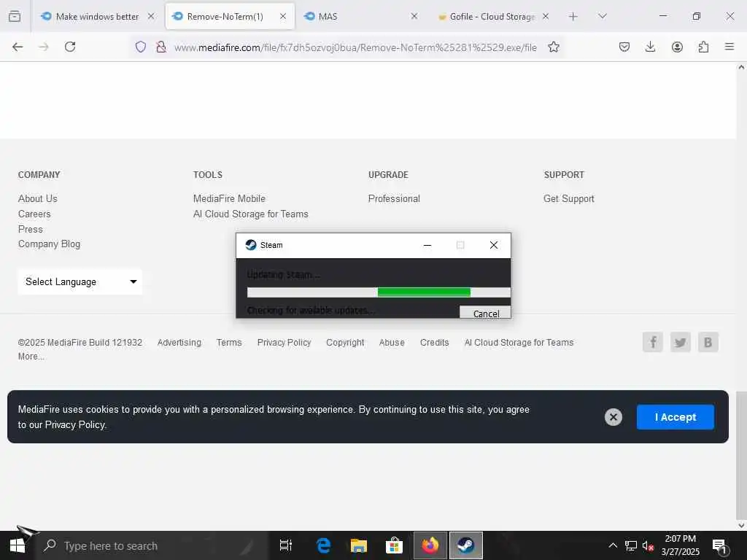Click the Steam update progress bar
Viewport: 747px width, 560px height.
[379, 292]
